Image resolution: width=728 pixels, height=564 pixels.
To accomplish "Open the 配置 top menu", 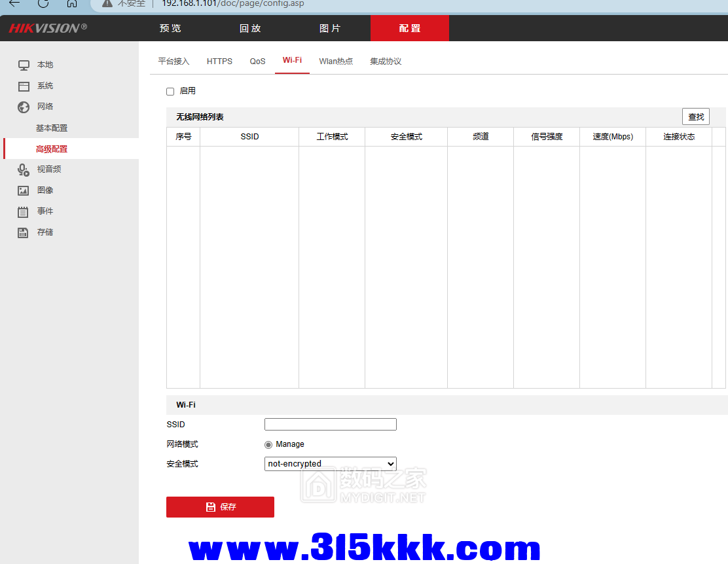I will 410,28.
